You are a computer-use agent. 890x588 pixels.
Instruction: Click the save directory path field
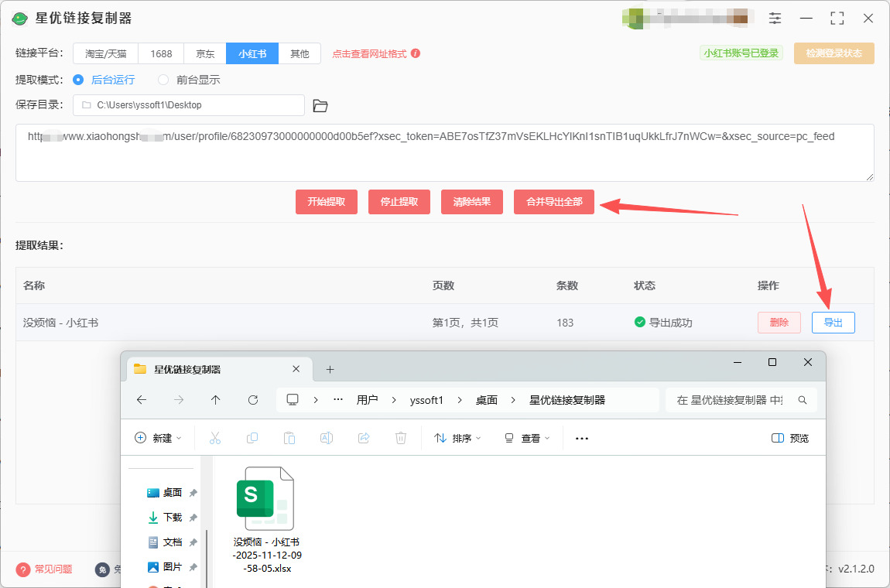(x=189, y=105)
